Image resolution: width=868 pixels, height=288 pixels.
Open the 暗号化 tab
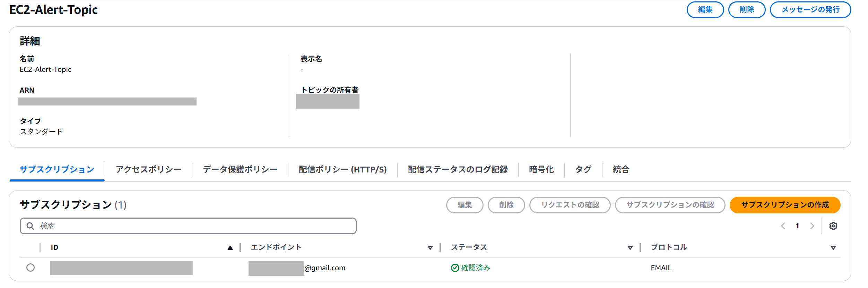coord(541,169)
